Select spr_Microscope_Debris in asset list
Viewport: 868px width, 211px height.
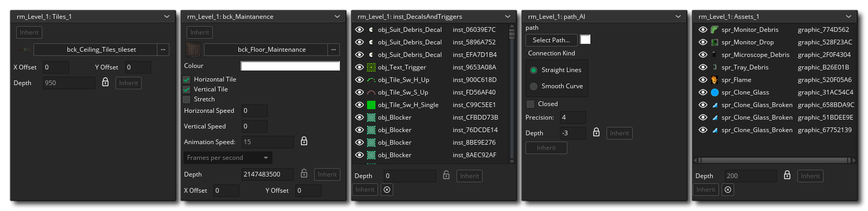tap(755, 55)
